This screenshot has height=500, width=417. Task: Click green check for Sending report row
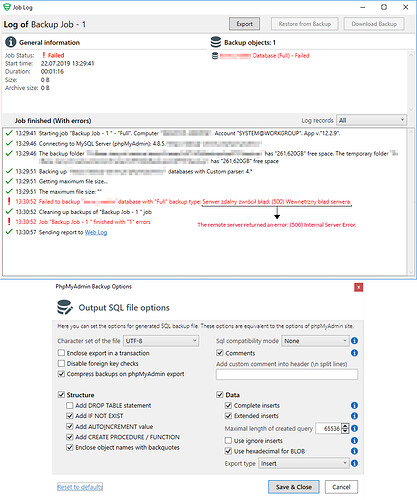pyautogui.click(x=9, y=232)
